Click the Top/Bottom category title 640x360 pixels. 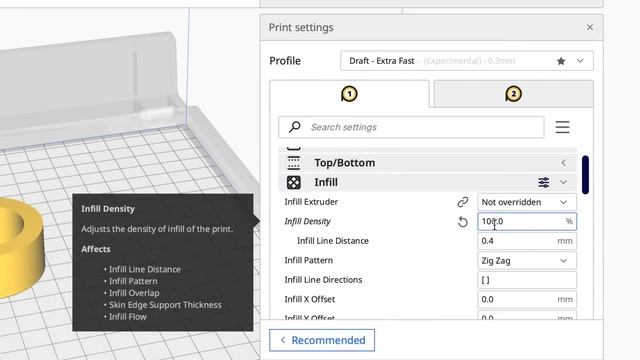pyautogui.click(x=344, y=163)
